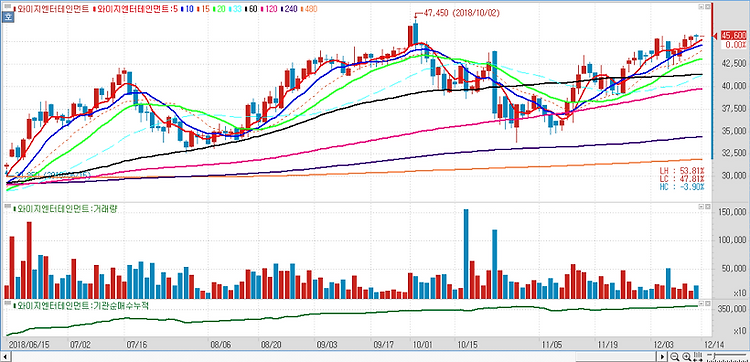750x362 pixels.
Task: Click the first 와이지엔터테인먼트 price series label
Action: click(x=52, y=9)
